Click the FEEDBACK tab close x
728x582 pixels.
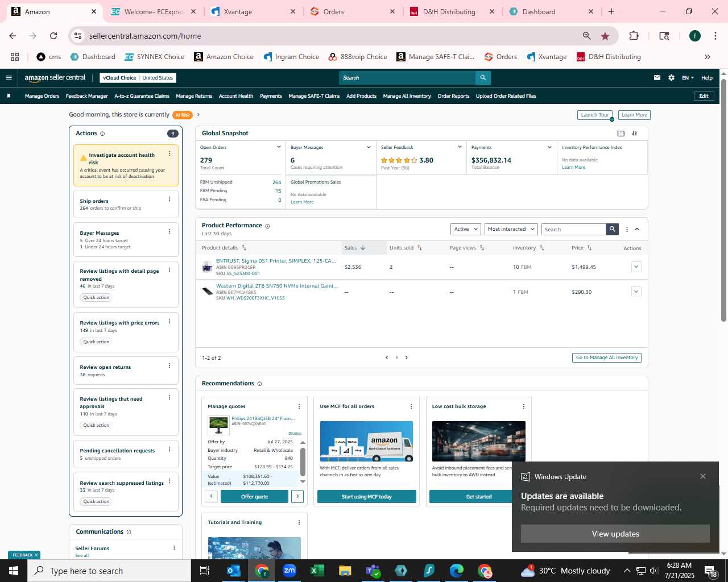coord(36,555)
